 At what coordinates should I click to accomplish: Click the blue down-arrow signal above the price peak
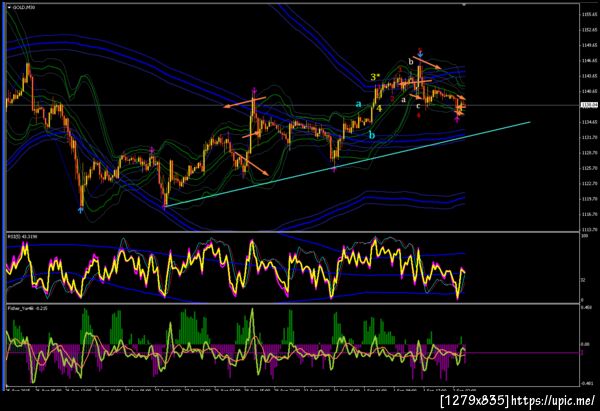(x=420, y=54)
